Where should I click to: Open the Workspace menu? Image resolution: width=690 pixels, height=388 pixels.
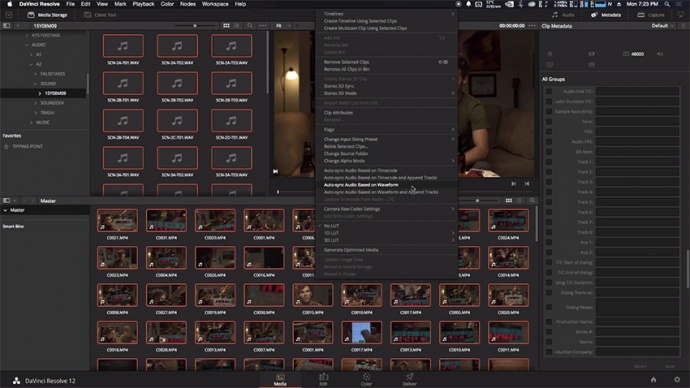click(x=215, y=4)
